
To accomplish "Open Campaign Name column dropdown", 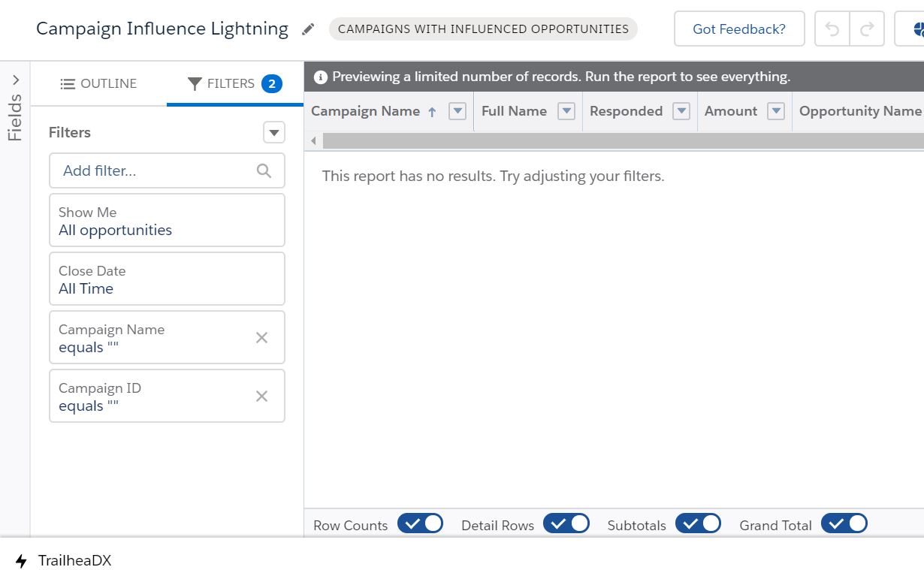I will coord(457,111).
